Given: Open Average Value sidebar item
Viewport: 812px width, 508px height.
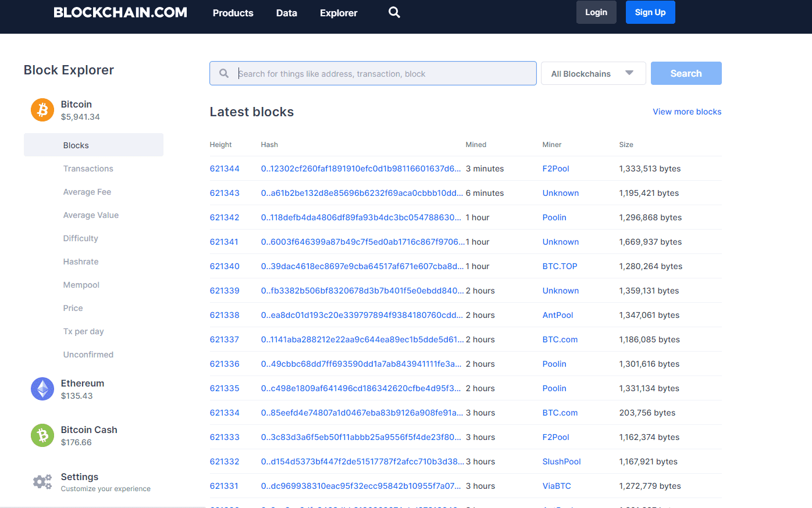Looking at the screenshot, I should [91, 215].
